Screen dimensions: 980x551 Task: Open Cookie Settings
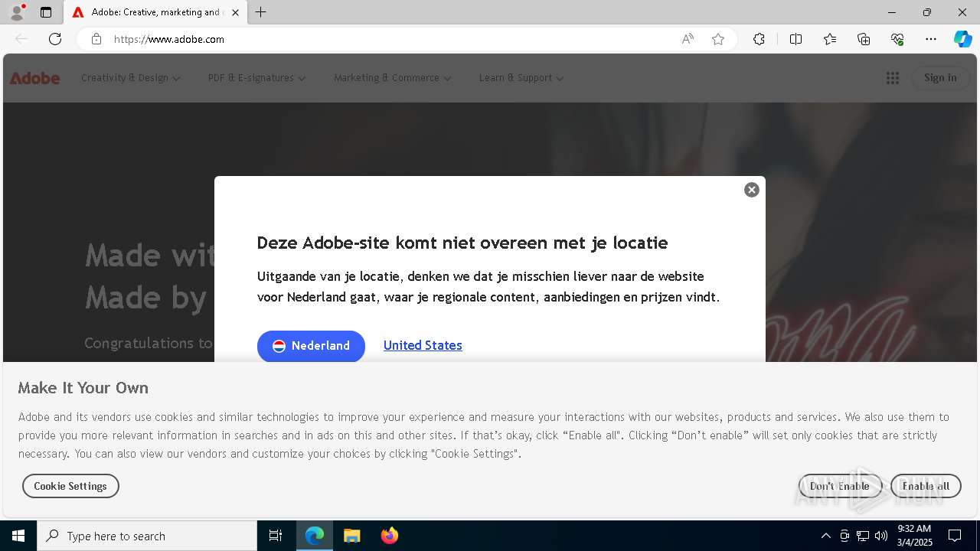tap(70, 486)
